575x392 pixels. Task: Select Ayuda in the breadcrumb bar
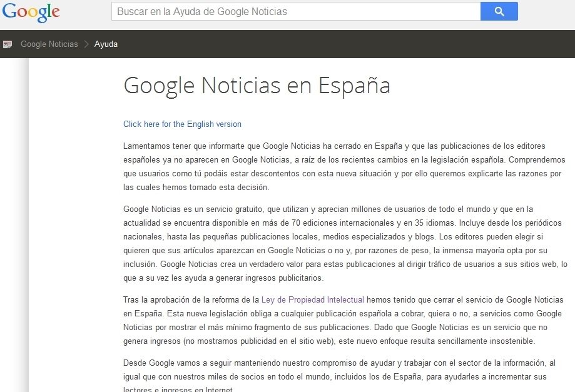tap(106, 44)
